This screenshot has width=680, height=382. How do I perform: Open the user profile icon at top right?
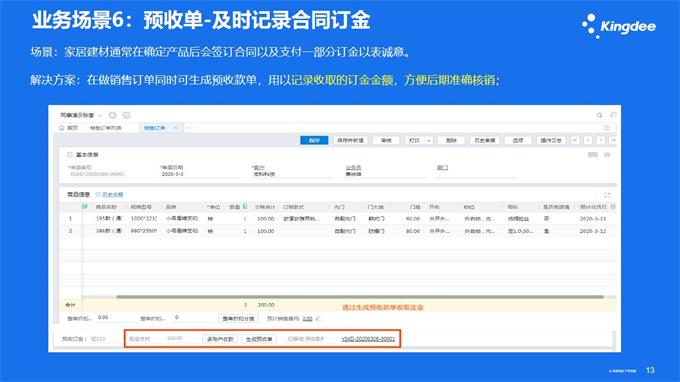[613, 115]
